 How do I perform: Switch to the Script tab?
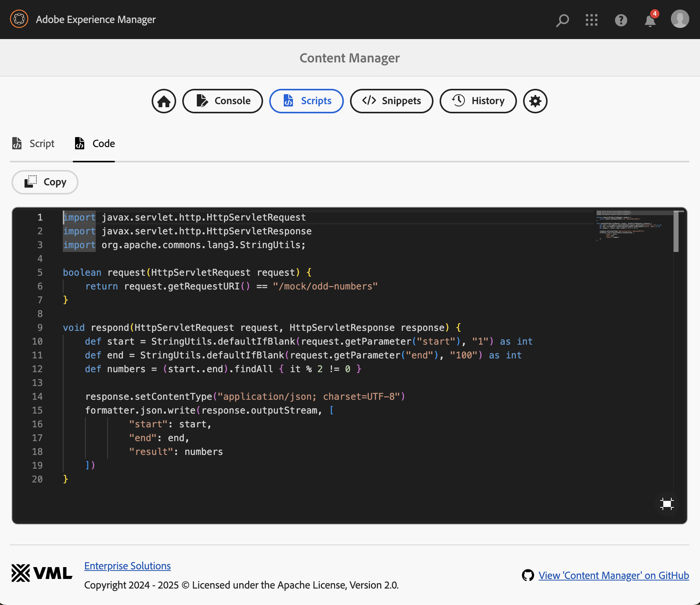(x=33, y=144)
